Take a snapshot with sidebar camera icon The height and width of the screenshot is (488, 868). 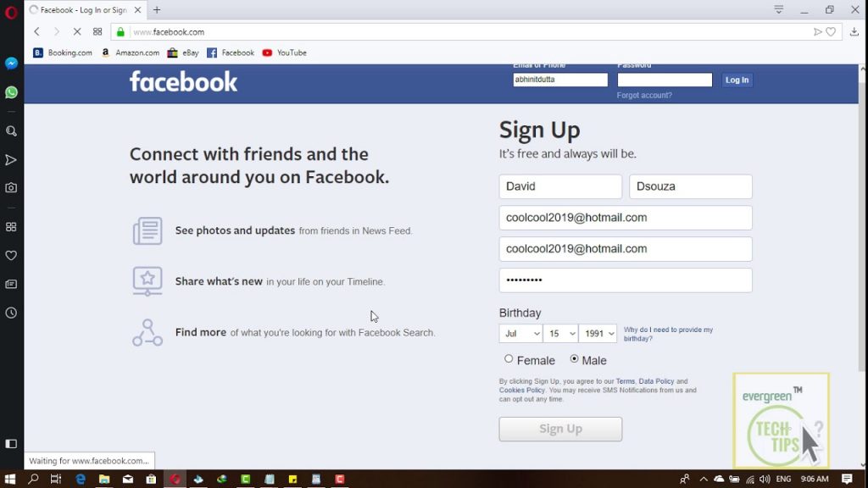tap(11, 187)
